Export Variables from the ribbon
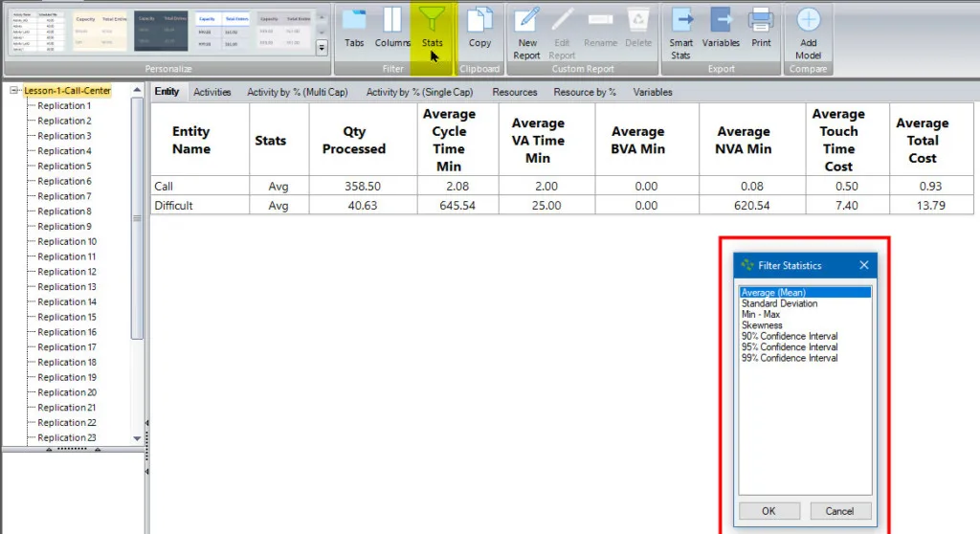 [721, 28]
